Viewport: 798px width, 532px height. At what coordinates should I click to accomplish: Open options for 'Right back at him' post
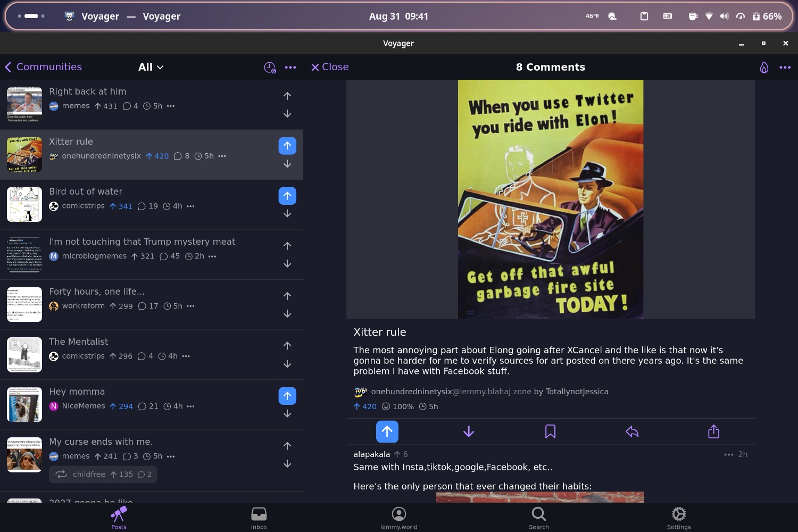tap(171, 106)
